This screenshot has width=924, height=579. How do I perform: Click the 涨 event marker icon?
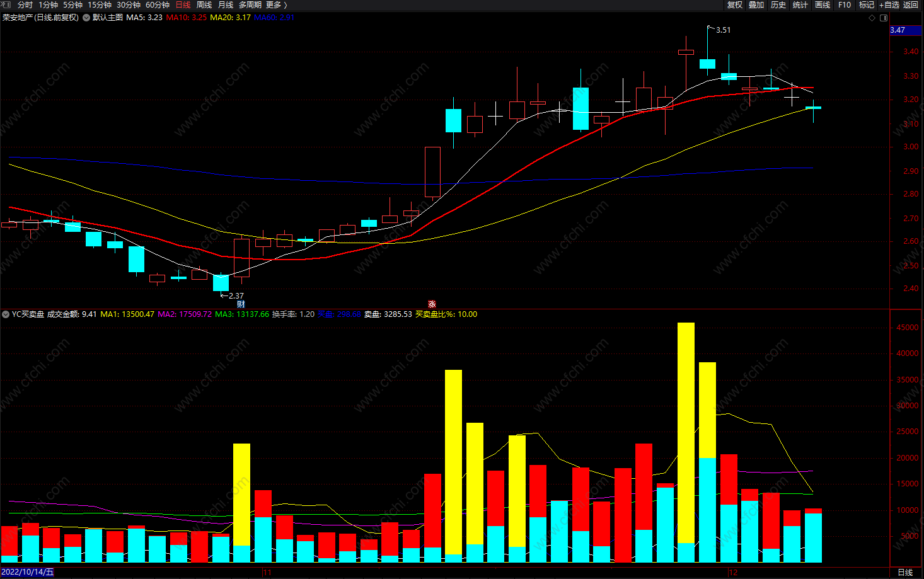432,304
